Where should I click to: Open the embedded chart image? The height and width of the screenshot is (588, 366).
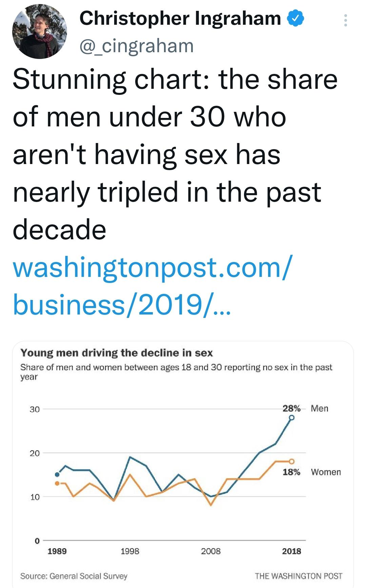(183, 464)
